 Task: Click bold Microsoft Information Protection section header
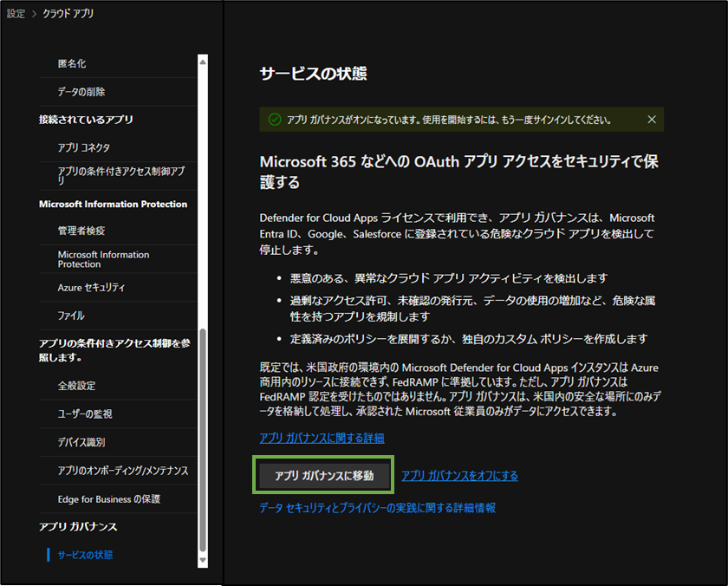113,205
